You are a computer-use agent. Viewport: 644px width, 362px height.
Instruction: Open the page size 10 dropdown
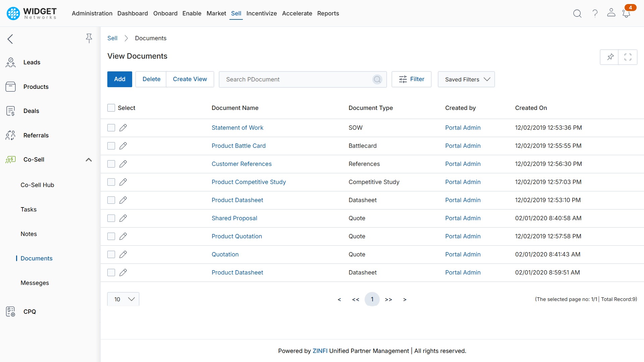(x=123, y=299)
